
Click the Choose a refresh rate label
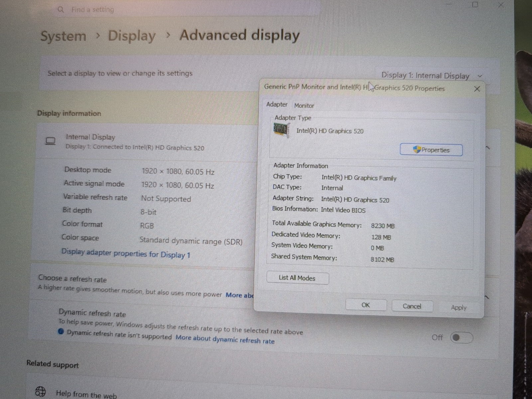tap(72, 278)
